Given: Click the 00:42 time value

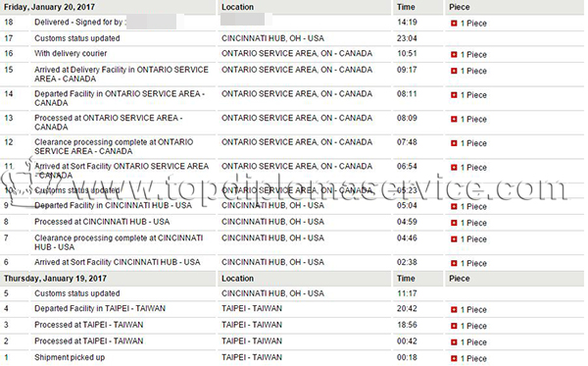Looking at the screenshot, I should (x=407, y=340).
